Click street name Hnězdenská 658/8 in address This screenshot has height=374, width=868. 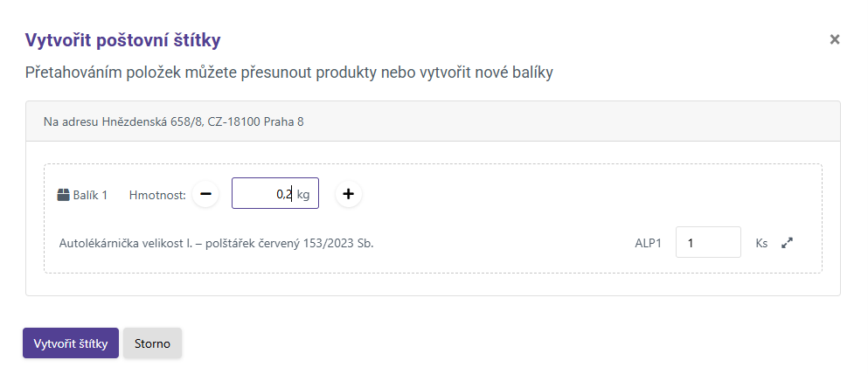click(153, 121)
